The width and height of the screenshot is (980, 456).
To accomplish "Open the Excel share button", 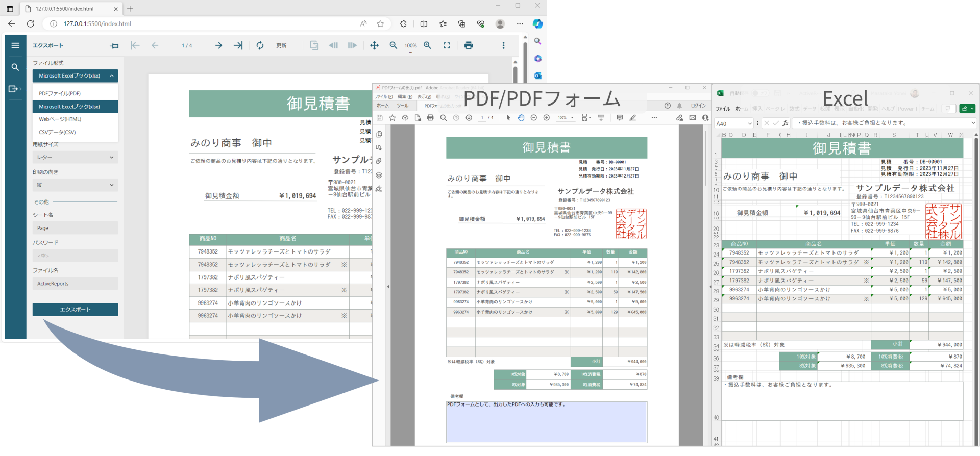I will click(x=967, y=108).
